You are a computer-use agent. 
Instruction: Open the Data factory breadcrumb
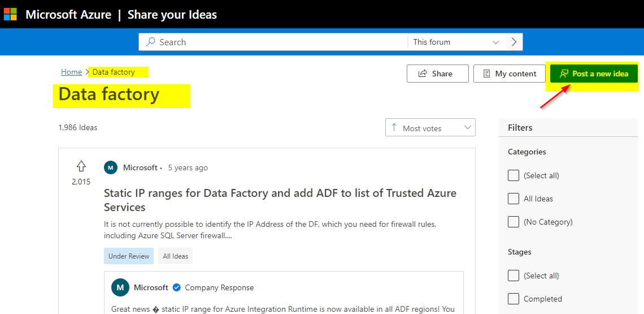point(114,72)
